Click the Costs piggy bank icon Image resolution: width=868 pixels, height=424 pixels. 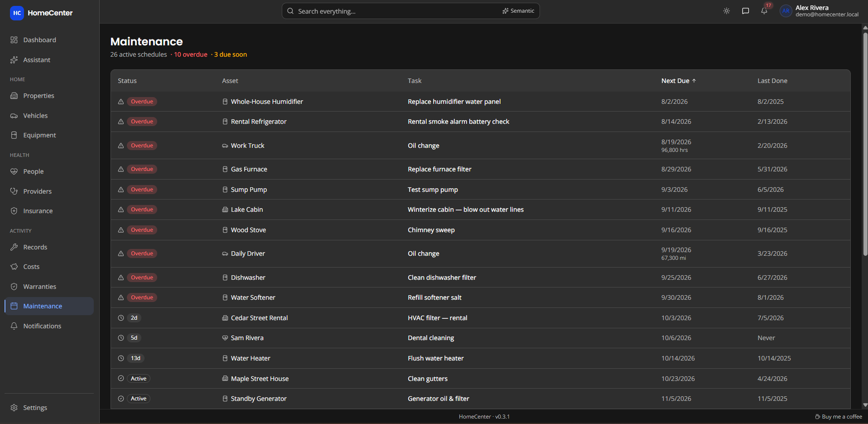click(14, 267)
